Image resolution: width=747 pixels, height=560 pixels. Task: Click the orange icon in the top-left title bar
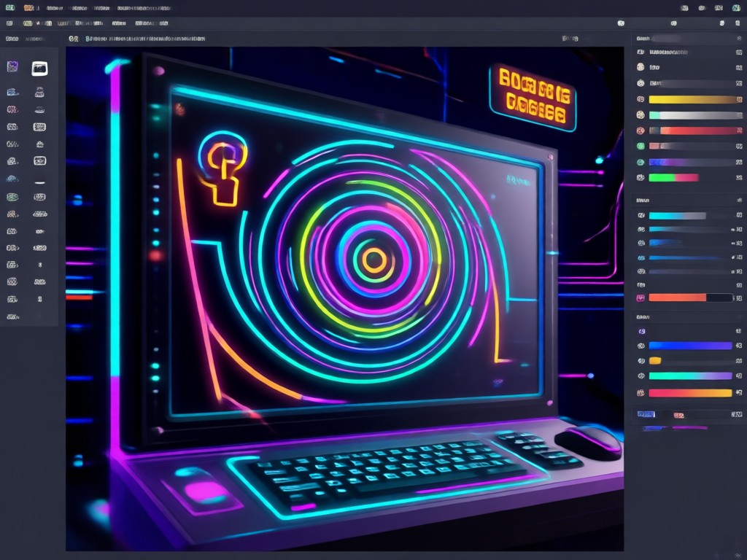28,8
